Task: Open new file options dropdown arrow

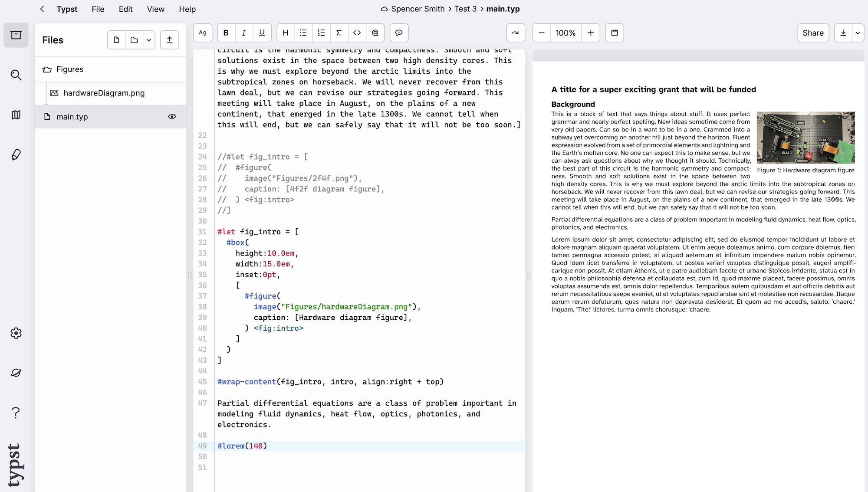Action: [148, 40]
